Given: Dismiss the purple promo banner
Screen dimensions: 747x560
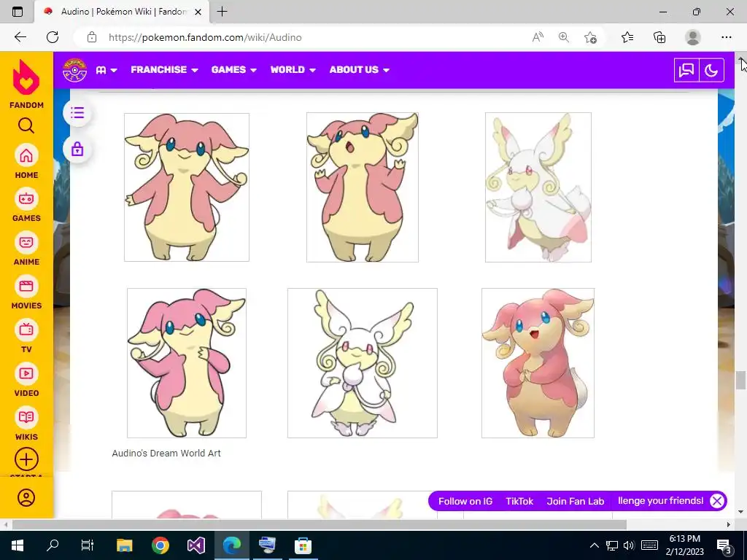Looking at the screenshot, I should 717,501.
